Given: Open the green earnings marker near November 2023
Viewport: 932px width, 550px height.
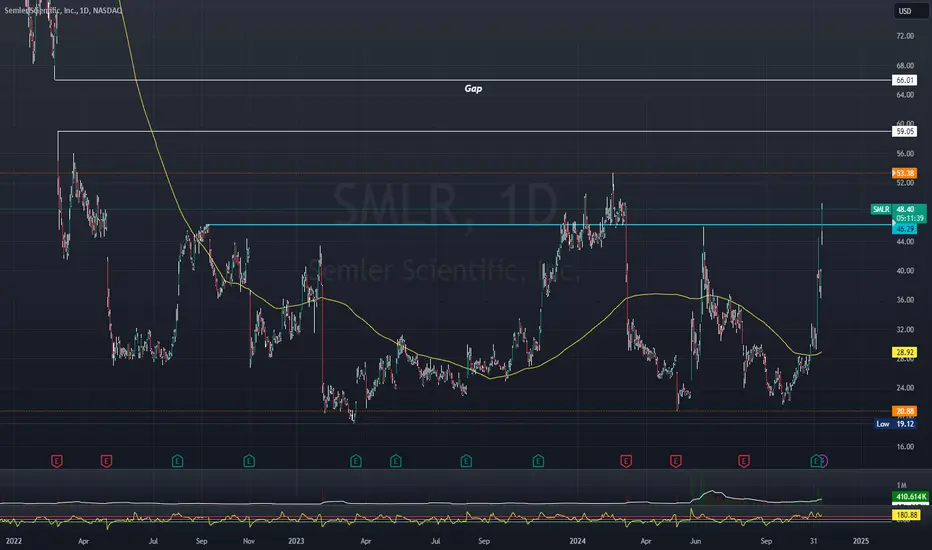Looking at the screenshot, I should [x=538, y=461].
